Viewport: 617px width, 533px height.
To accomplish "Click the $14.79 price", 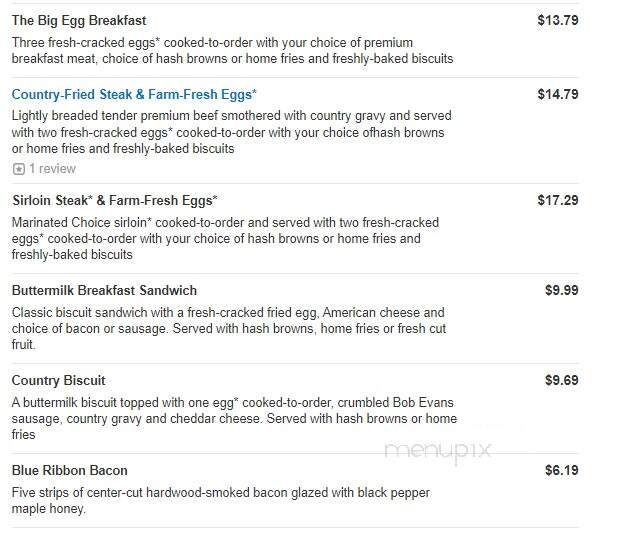I will point(558,94).
